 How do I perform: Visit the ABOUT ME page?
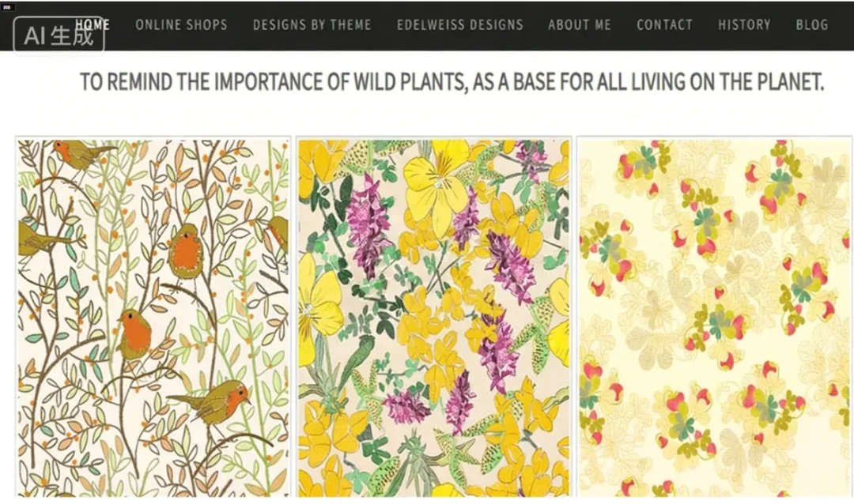tap(580, 24)
